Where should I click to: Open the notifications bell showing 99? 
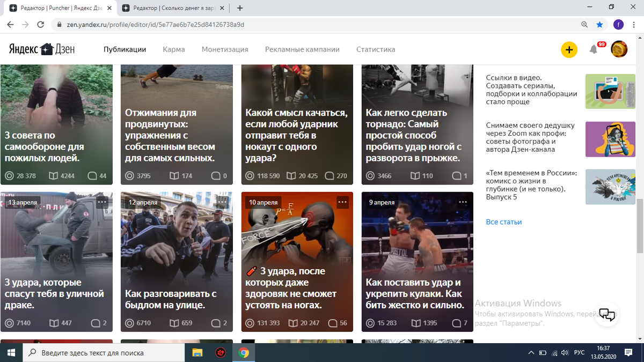[x=594, y=49]
